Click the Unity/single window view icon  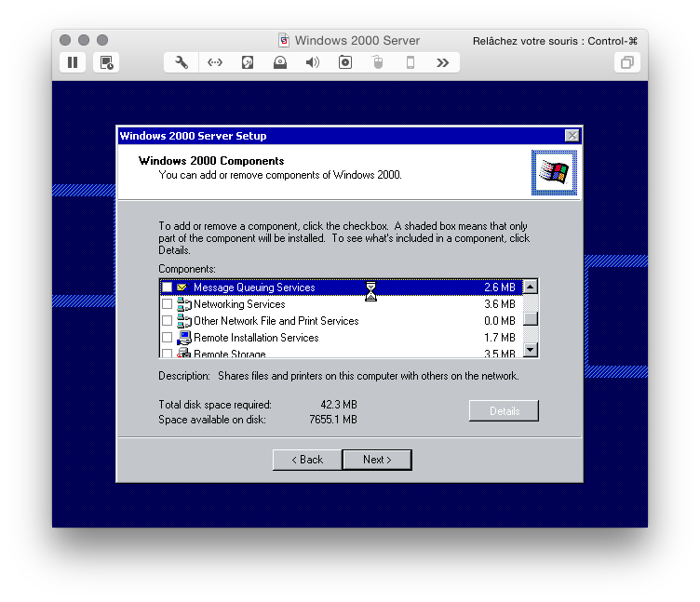[x=627, y=62]
